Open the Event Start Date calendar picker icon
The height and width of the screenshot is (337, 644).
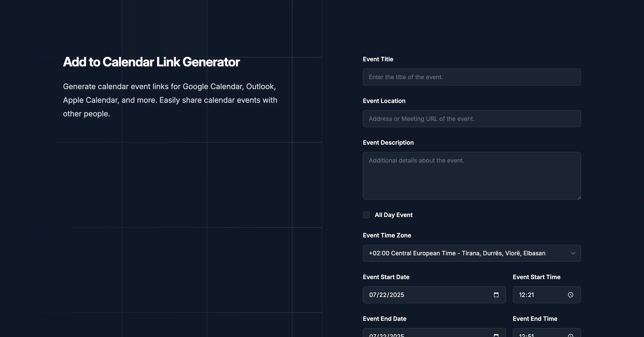[496, 295]
